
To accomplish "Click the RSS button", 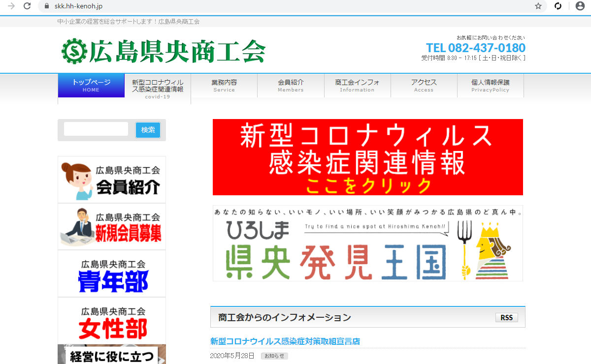I will pos(507,318).
